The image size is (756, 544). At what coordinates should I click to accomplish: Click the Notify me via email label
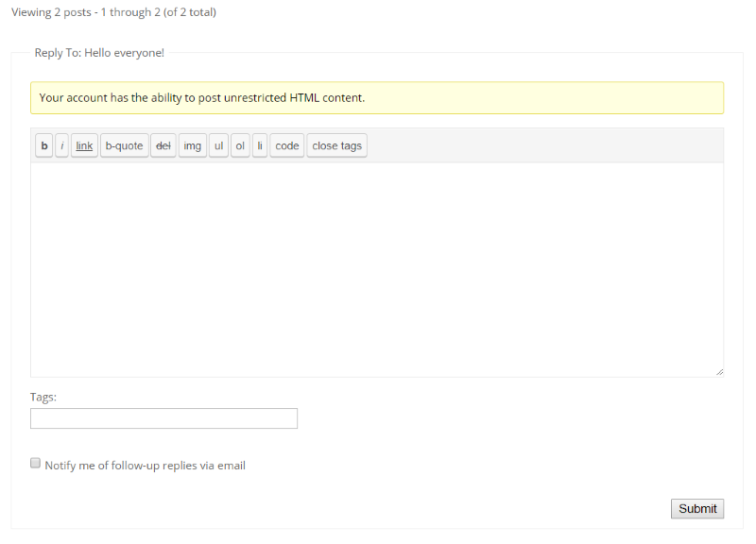146,466
